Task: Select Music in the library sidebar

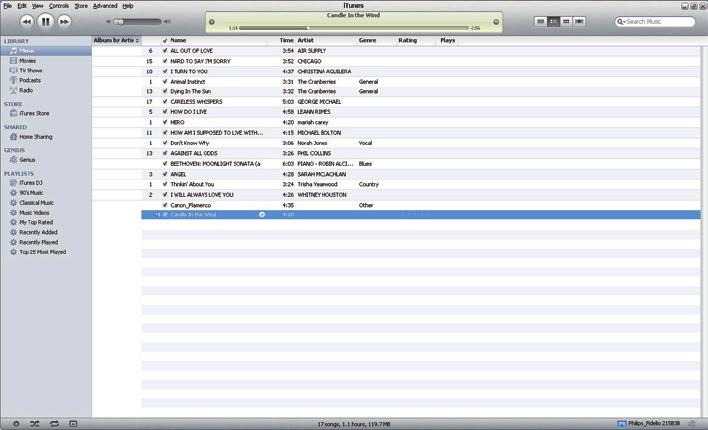Action: [x=46, y=51]
